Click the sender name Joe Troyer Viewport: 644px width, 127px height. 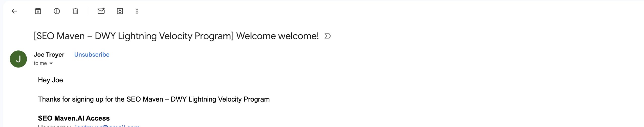(49, 55)
